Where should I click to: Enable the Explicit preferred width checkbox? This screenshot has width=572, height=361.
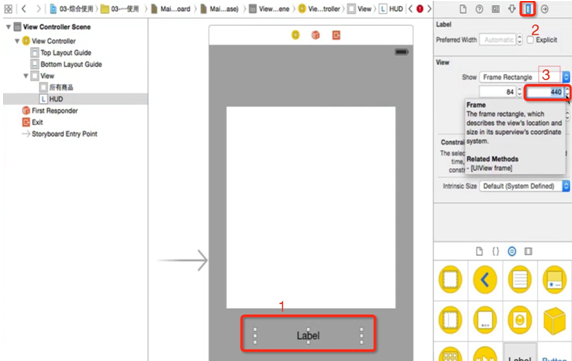point(530,40)
